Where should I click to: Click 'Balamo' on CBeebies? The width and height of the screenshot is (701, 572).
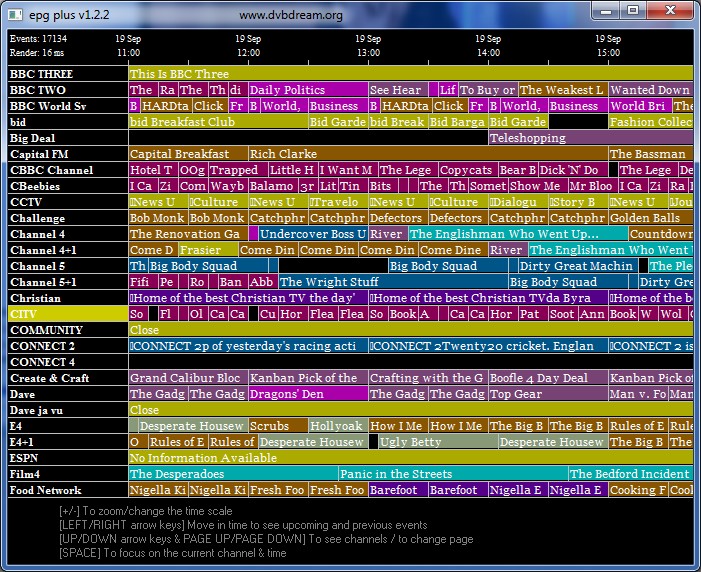pos(273,186)
